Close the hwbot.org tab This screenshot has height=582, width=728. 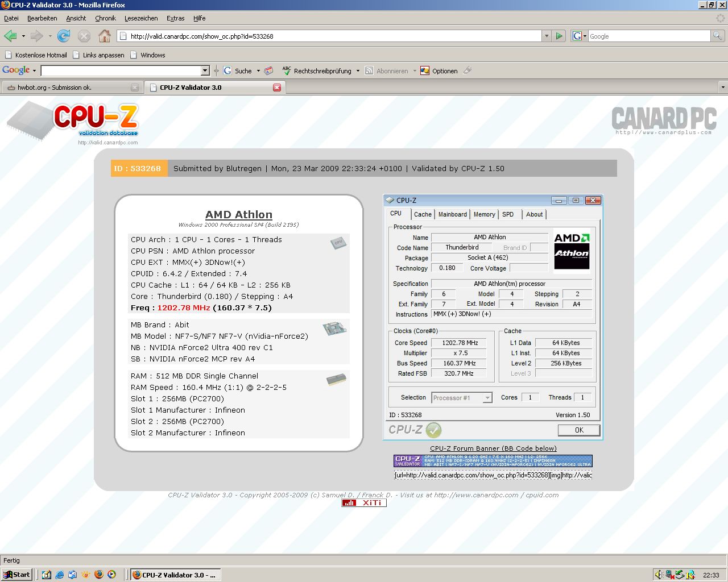135,88
